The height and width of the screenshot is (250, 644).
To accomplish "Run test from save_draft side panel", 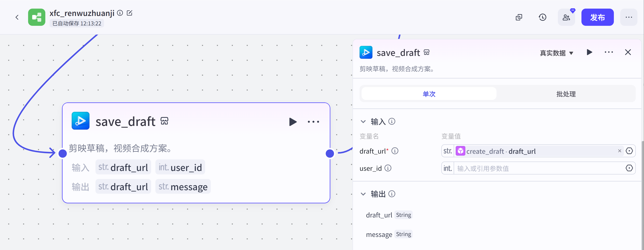I will tap(589, 52).
